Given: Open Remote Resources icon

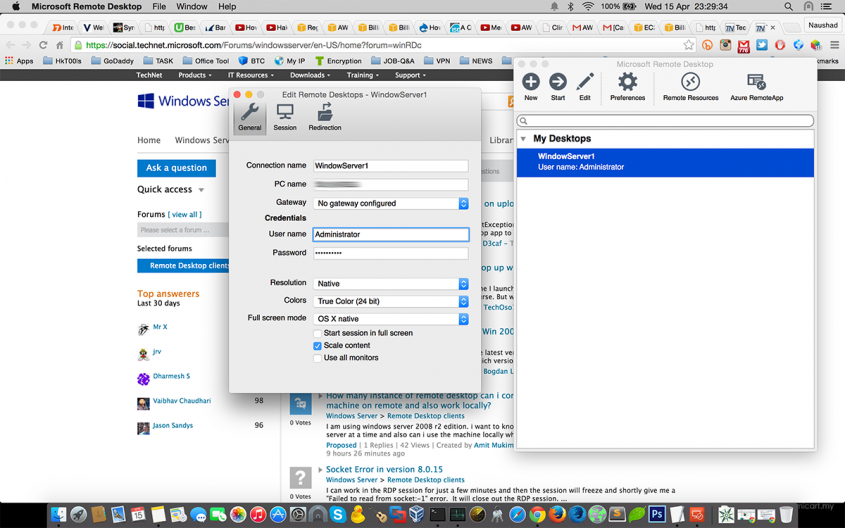Looking at the screenshot, I should 690,82.
